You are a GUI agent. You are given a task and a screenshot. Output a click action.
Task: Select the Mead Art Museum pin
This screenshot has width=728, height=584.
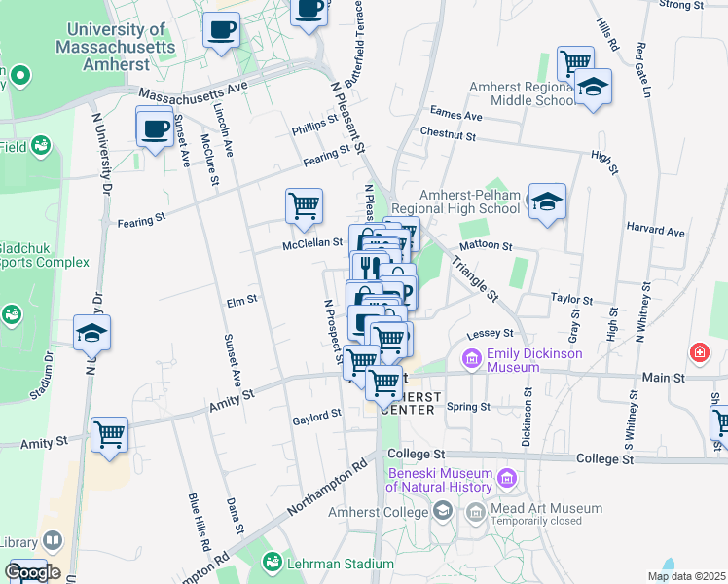click(475, 513)
